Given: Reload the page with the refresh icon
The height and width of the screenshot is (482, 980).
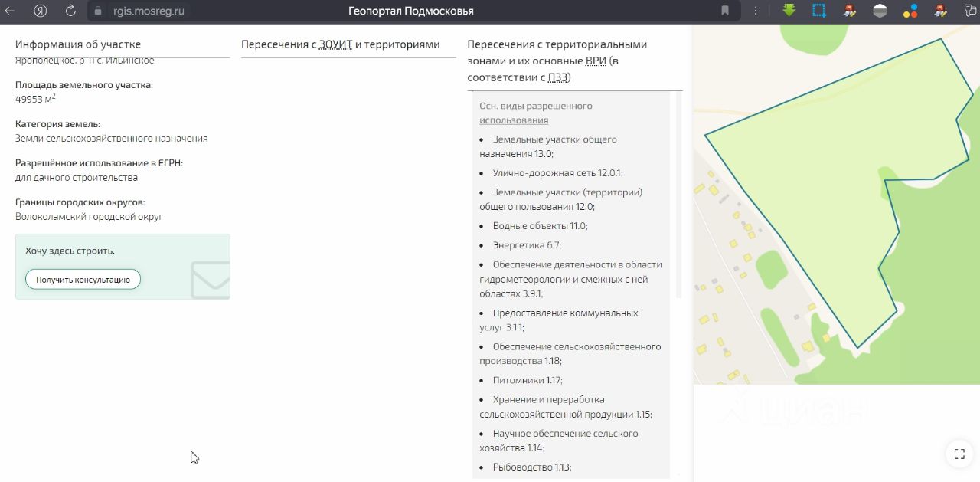Looking at the screenshot, I should click(x=70, y=11).
